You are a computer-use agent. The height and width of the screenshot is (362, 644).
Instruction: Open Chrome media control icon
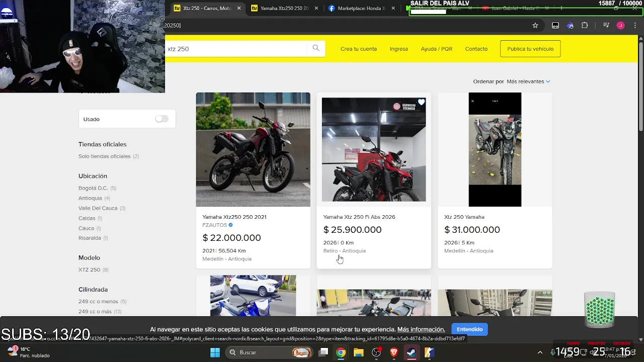[x=606, y=26]
